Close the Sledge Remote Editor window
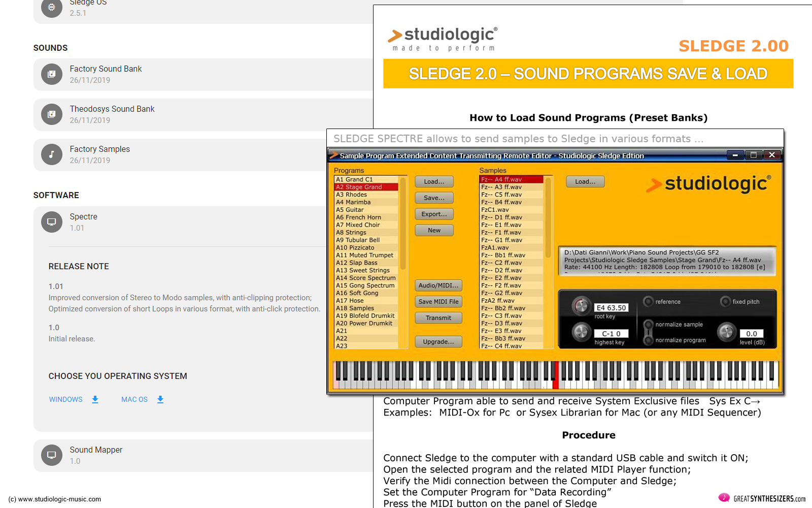 772,155
